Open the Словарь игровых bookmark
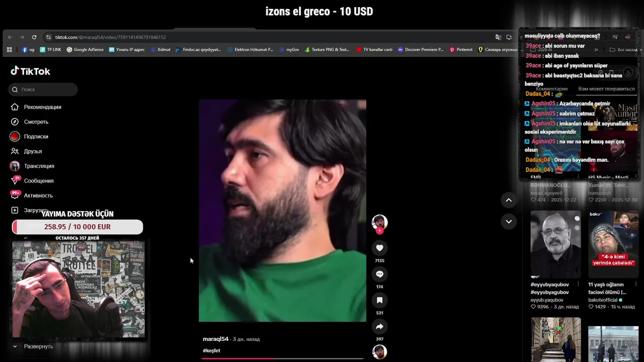This screenshot has width=644, height=362. pyautogui.click(x=498, y=50)
